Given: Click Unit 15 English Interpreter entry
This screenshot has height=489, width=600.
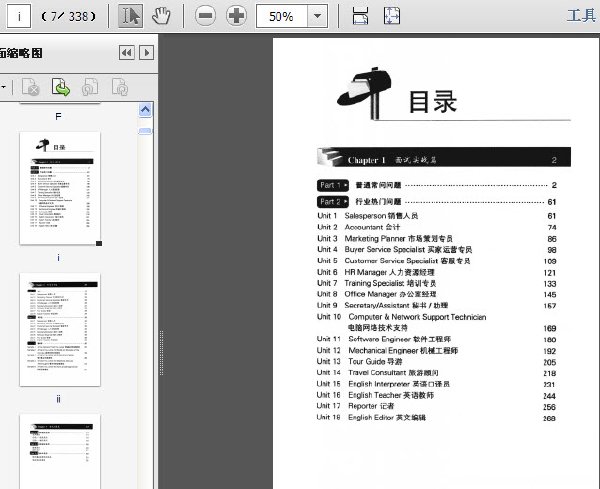Looking at the screenshot, I should (437, 384).
